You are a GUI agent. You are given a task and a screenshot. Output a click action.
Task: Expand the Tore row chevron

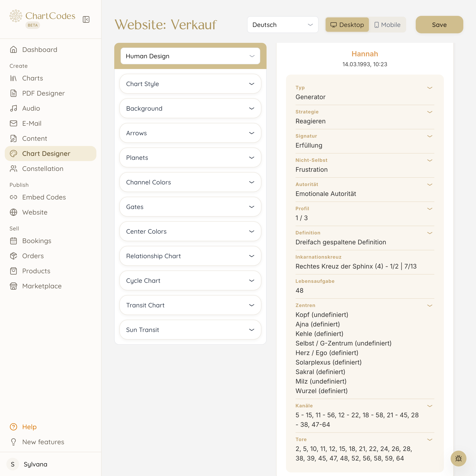(430, 440)
